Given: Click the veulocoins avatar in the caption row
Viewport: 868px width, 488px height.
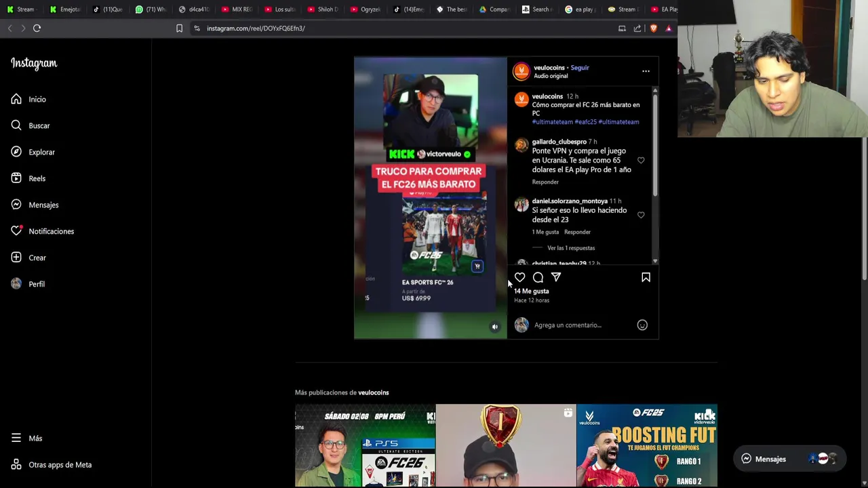Looking at the screenshot, I should click(x=521, y=100).
